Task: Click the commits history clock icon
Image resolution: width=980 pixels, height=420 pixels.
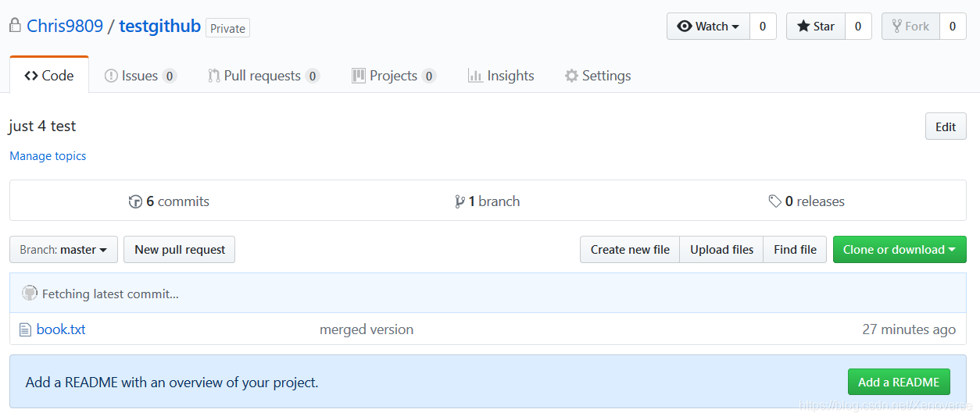Action: 135,201
